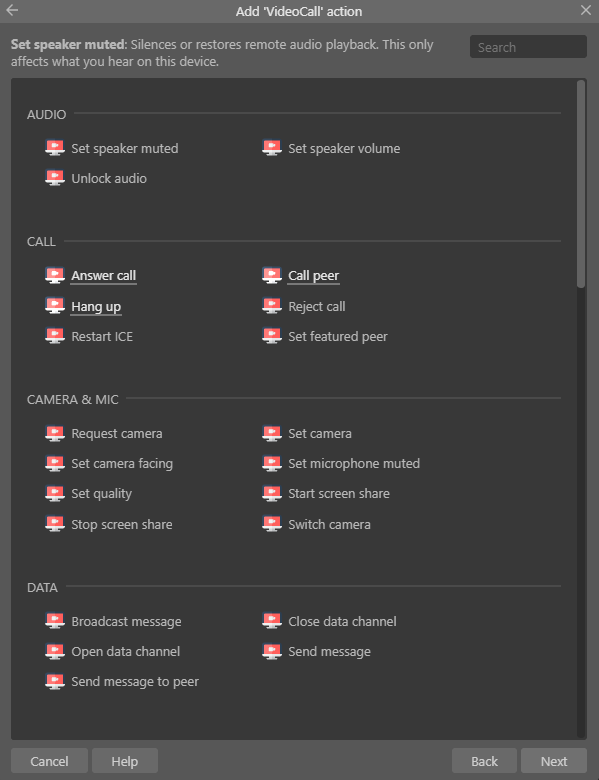This screenshot has width=599, height=780.
Task: Pick the Broadcast message icon
Action: point(55,621)
